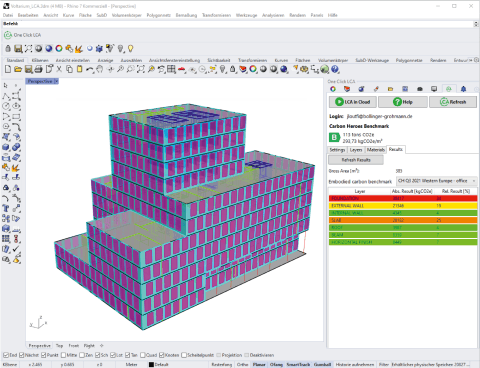The width and height of the screenshot is (480, 368).
Task: Click the lock icon in upper toolbar
Action: (x=8, y=49)
